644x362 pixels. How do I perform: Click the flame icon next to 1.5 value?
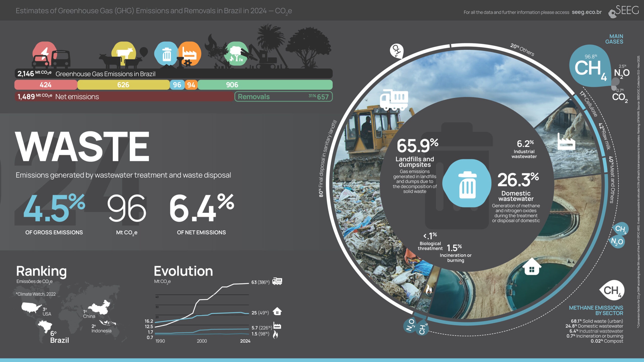[x=275, y=335]
